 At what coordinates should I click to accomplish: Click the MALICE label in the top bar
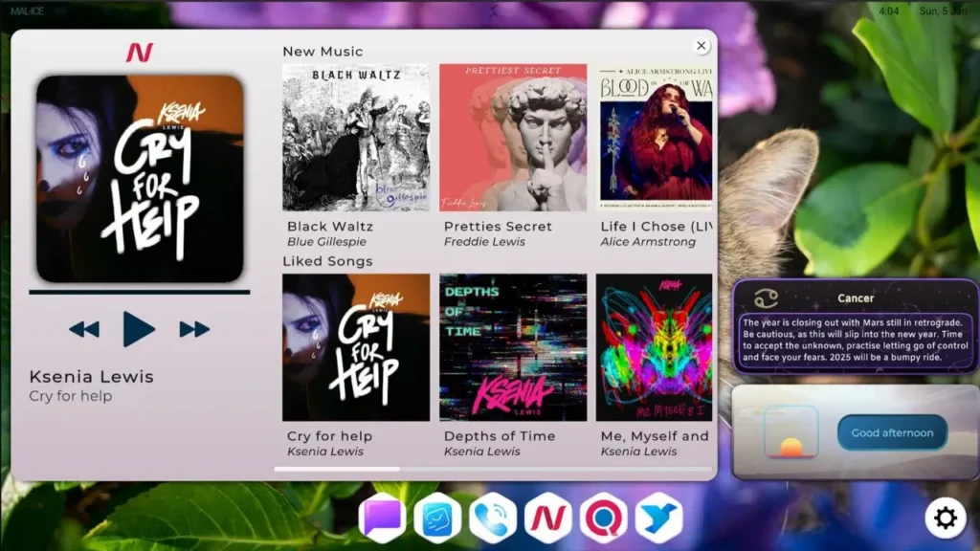(x=28, y=11)
